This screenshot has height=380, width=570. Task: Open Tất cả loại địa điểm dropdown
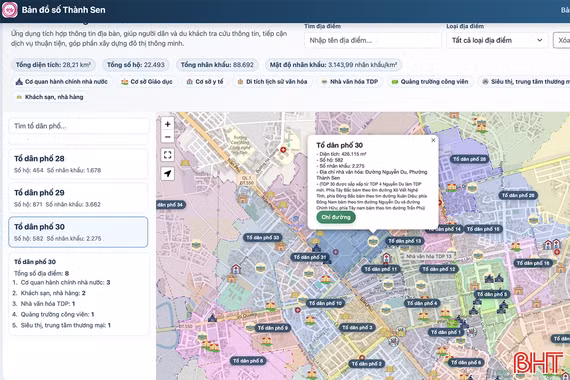[497, 40]
